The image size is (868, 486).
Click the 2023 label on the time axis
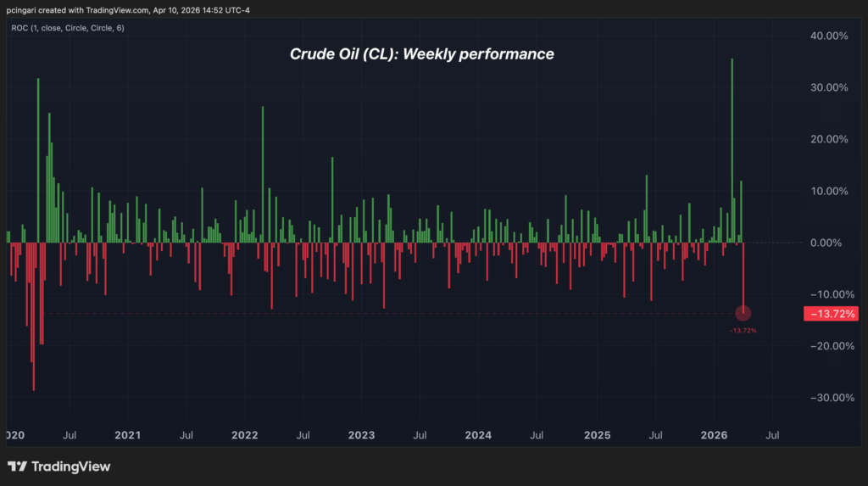click(361, 436)
